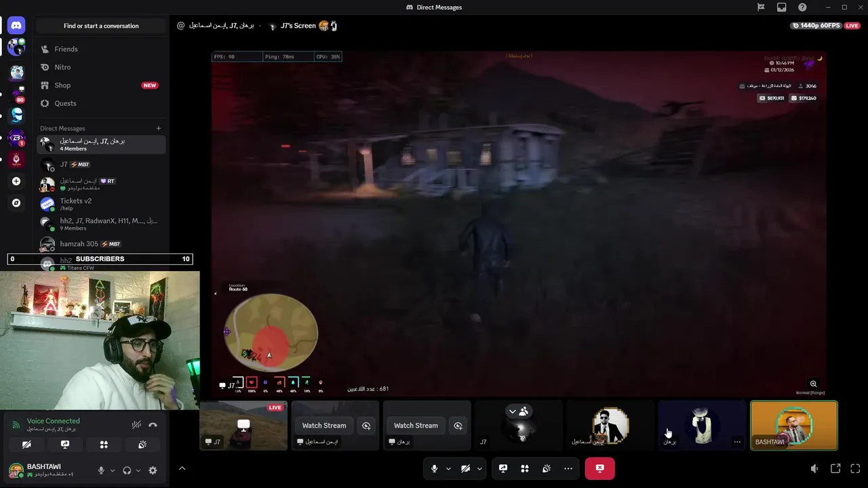868x488 pixels.
Task: Expand input device options next to user mic
Action: (113, 470)
